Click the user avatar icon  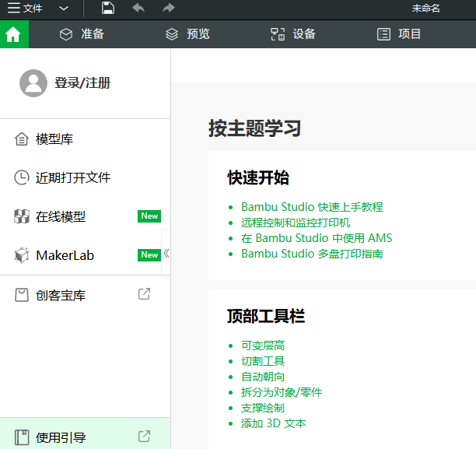tap(33, 82)
